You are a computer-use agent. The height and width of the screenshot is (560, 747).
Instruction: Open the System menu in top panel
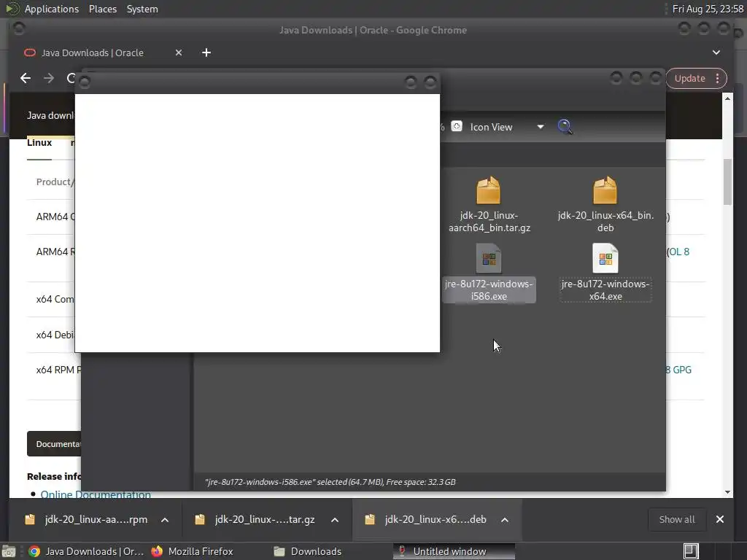(142, 9)
